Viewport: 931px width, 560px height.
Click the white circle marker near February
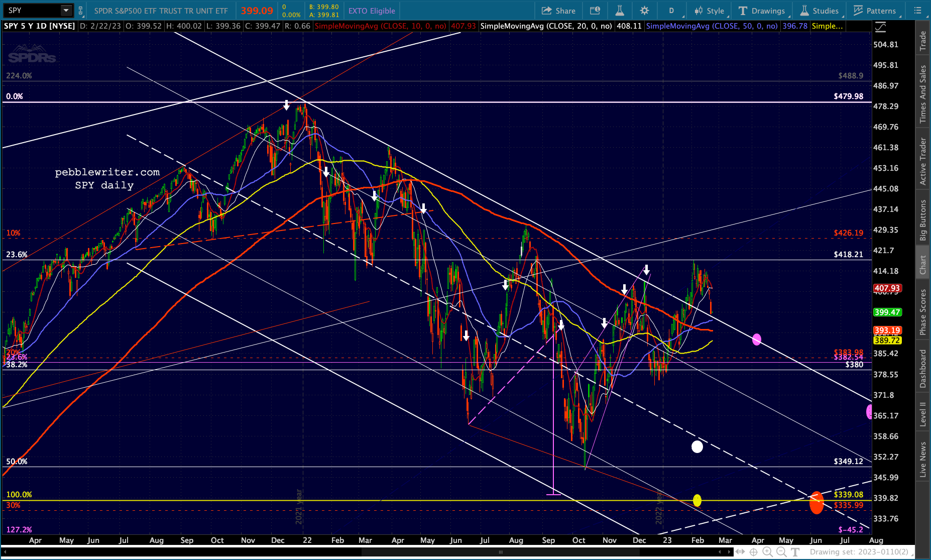pyautogui.click(x=697, y=446)
